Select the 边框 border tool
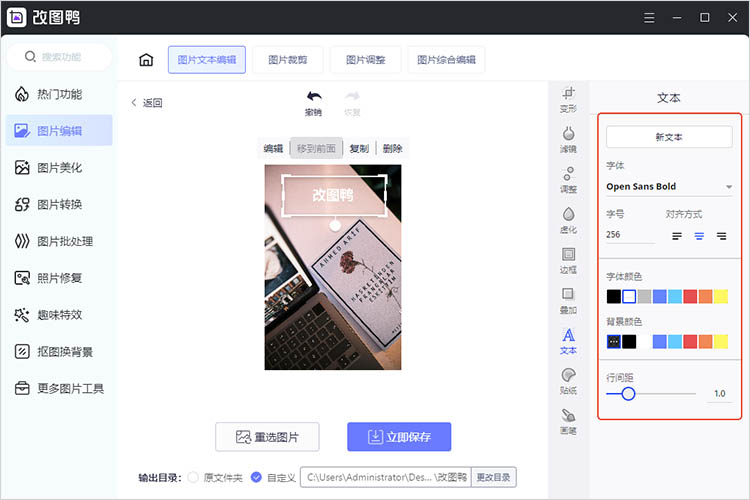This screenshot has width=750, height=500. pyautogui.click(x=568, y=260)
